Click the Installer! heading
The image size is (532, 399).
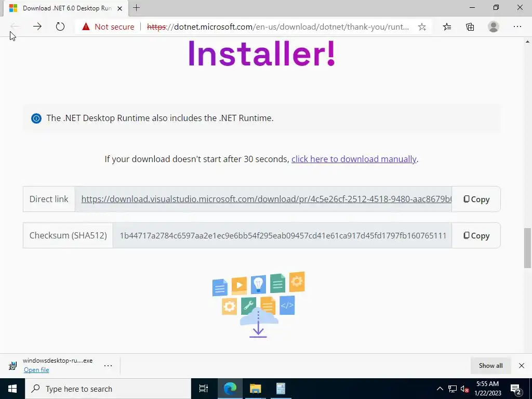click(x=262, y=54)
